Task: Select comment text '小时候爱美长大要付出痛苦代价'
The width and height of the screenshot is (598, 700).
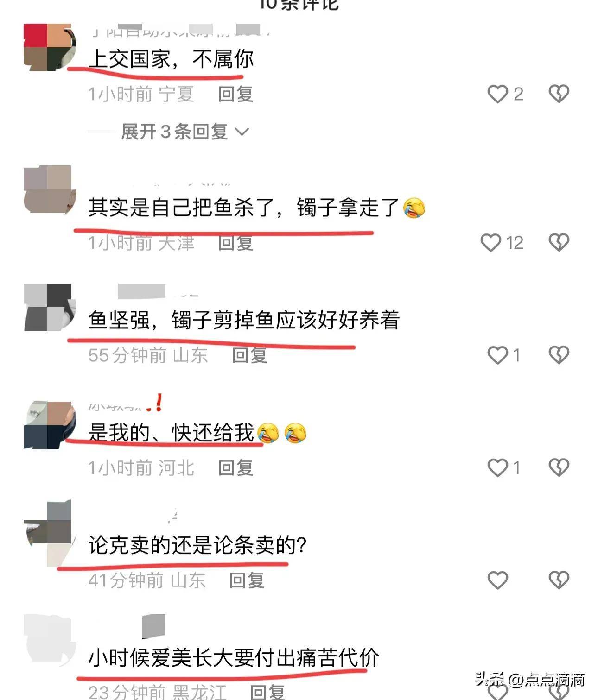Action: (234, 658)
